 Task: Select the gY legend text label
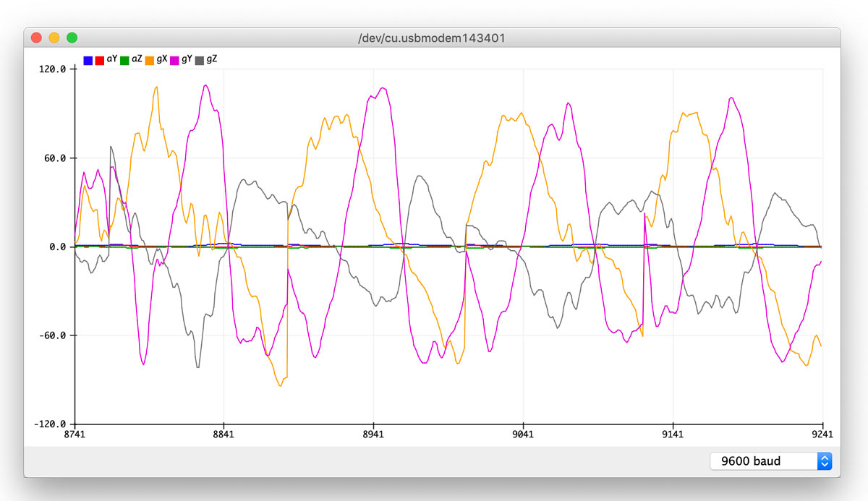(187, 60)
